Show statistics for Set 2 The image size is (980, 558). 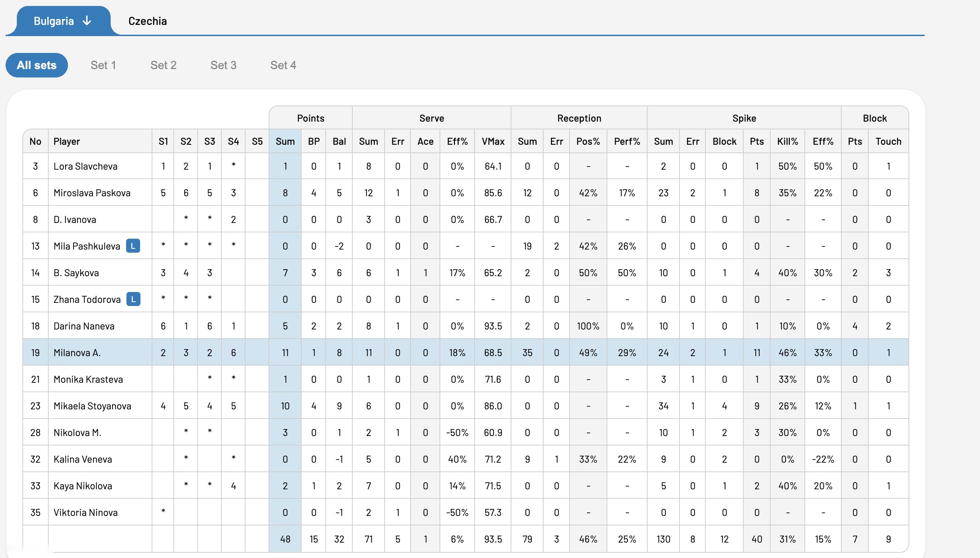click(164, 65)
